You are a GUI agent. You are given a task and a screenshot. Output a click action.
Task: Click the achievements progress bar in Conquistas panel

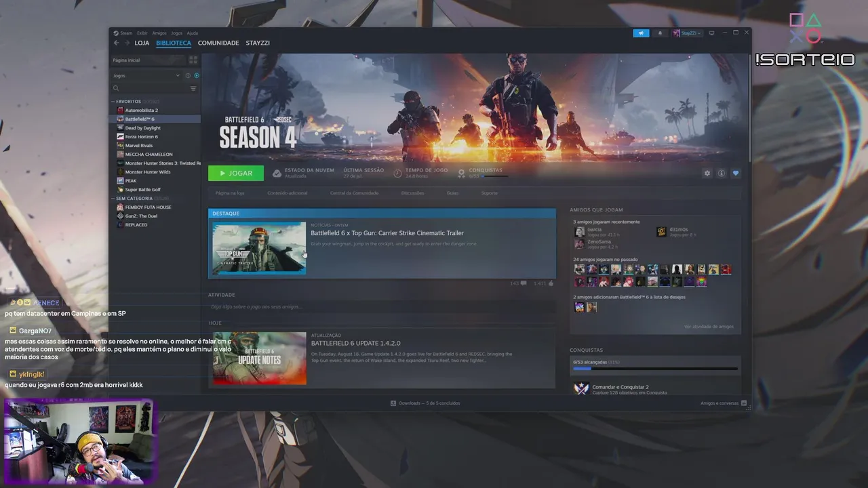[655, 369]
